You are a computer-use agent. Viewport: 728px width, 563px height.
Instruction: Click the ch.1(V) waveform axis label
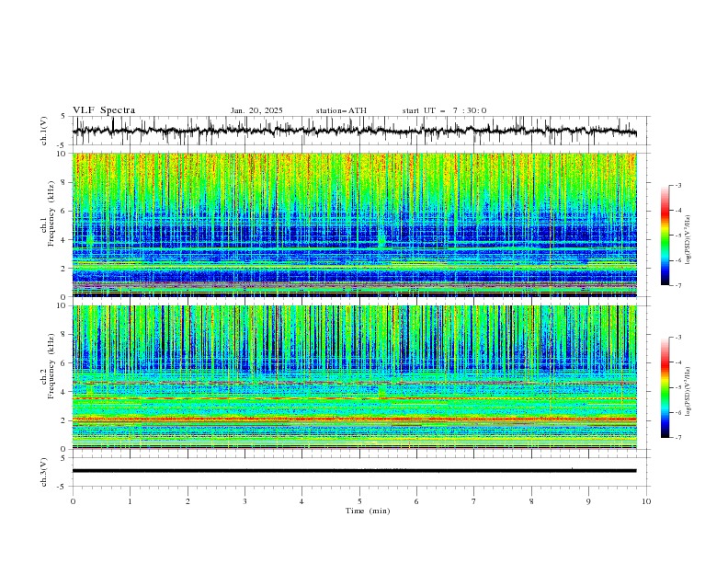44,131
